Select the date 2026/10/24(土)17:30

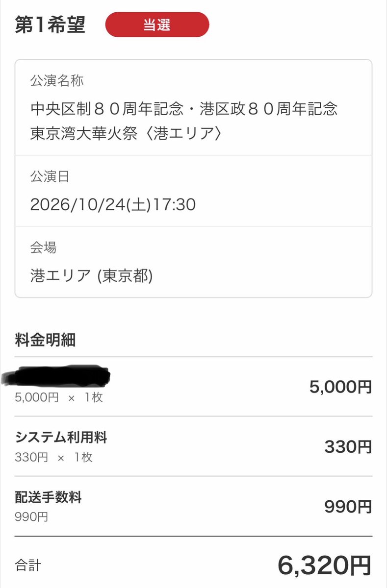pos(113,204)
